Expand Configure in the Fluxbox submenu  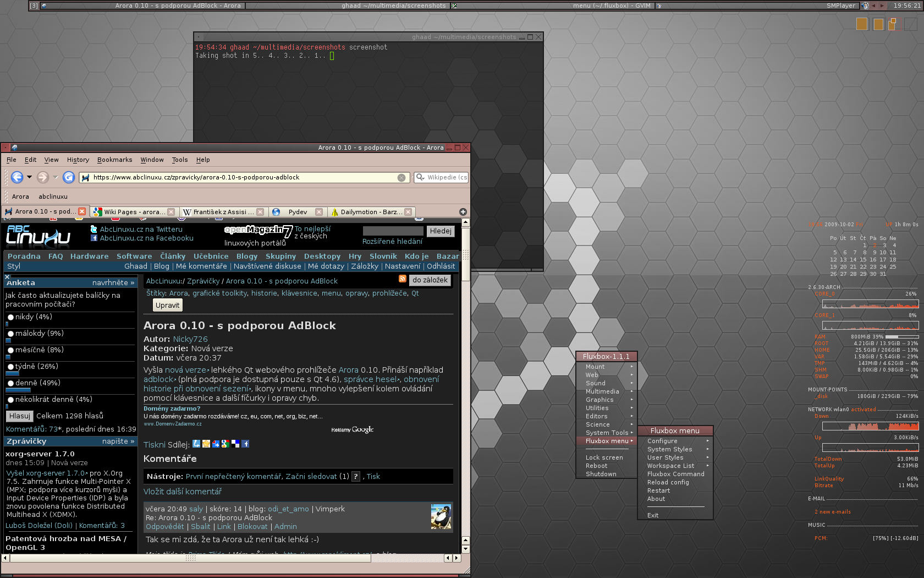675,441
